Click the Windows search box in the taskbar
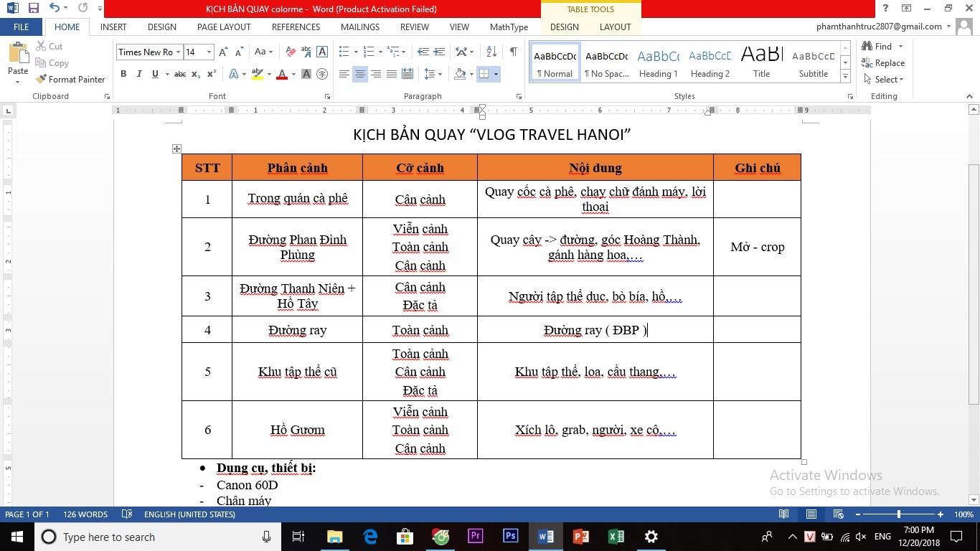The height and width of the screenshot is (551, 980). [x=158, y=537]
